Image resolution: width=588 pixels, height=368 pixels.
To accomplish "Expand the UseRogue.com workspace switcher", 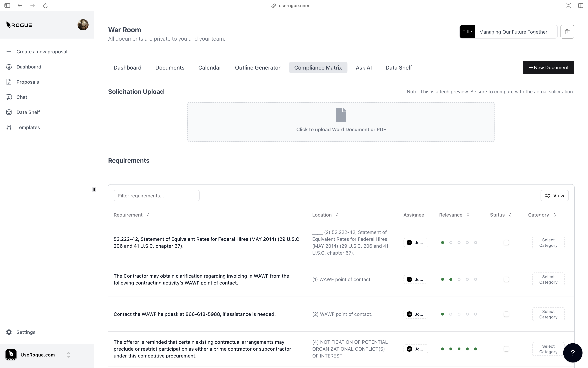I will click(x=69, y=355).
